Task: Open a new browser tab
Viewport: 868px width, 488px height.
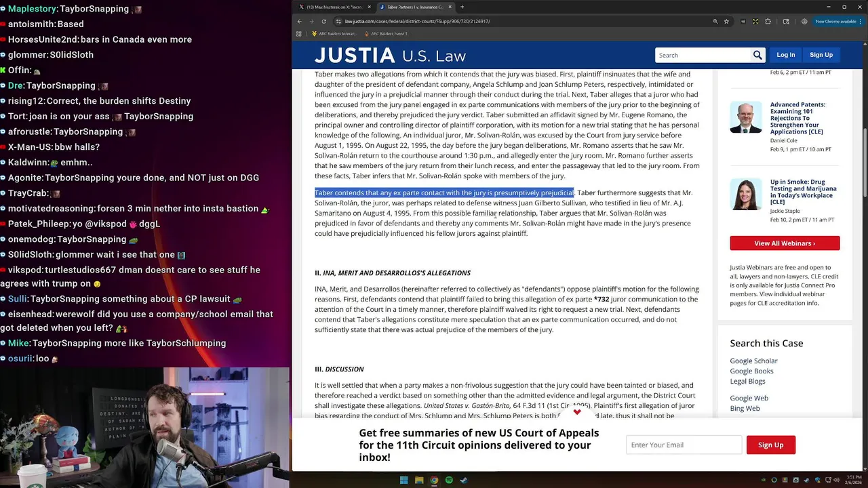Action: pos(462,7)
